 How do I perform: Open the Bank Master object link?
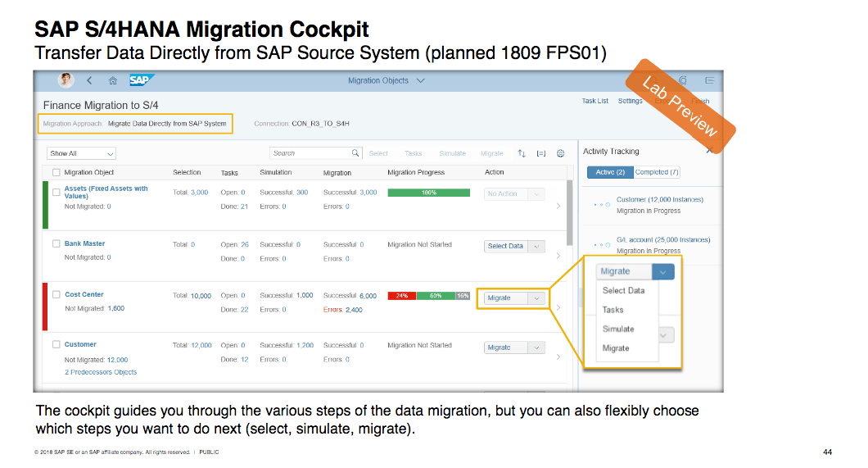(x=84, y=243)
